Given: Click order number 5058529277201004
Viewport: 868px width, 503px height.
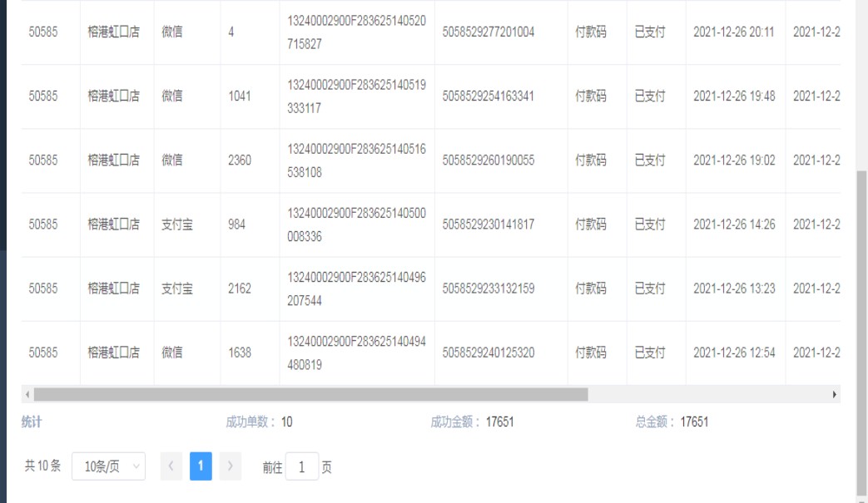Looking at the screenshot, I should click(489, 32).
